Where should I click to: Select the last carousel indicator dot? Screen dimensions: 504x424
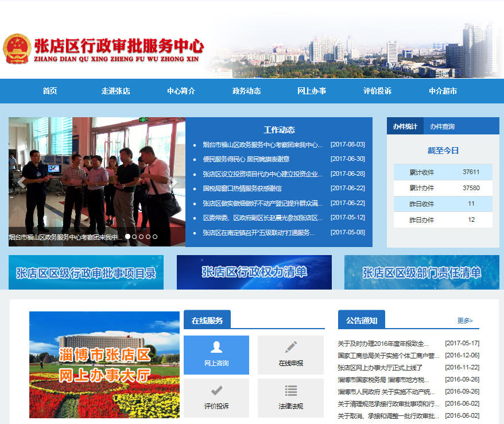pos(155,237)
